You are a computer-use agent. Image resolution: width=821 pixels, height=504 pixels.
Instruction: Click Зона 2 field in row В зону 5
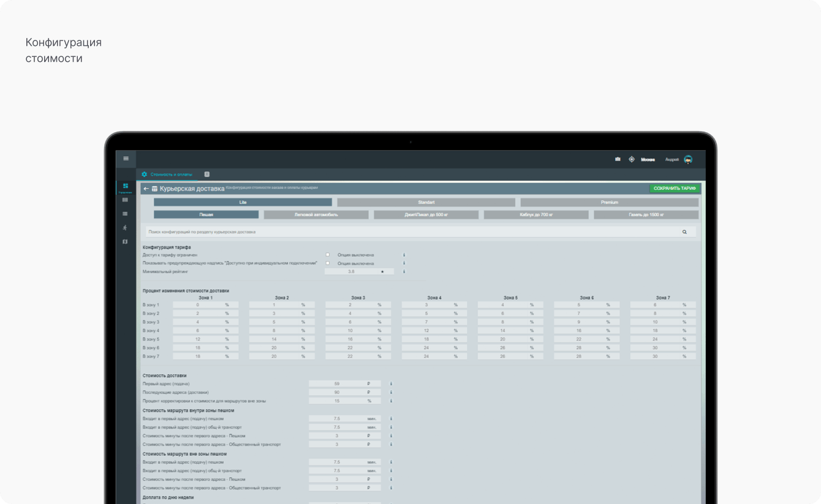tap(282, 339)
